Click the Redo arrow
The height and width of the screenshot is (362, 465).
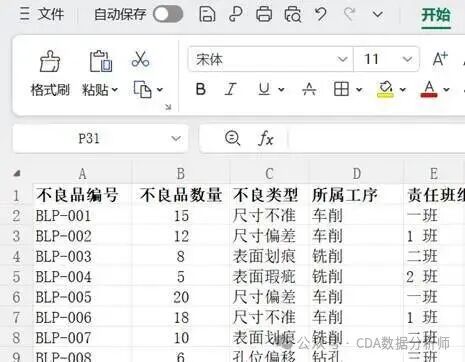pyautogui.click(x=349, y=14)
